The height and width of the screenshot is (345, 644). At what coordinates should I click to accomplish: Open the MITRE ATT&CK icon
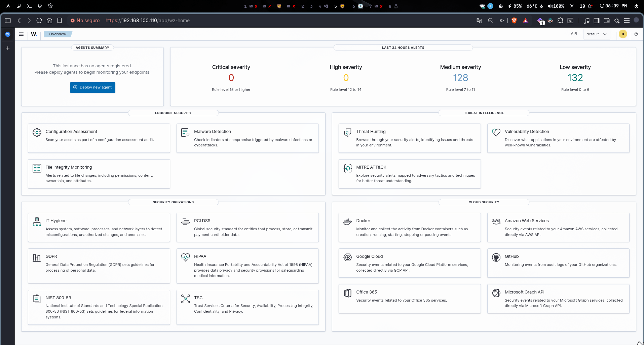click(347, 168)
